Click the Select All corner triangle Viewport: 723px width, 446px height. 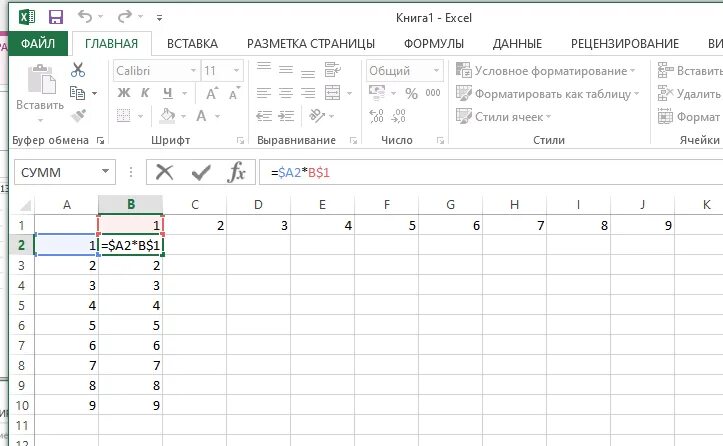point(24,205)
